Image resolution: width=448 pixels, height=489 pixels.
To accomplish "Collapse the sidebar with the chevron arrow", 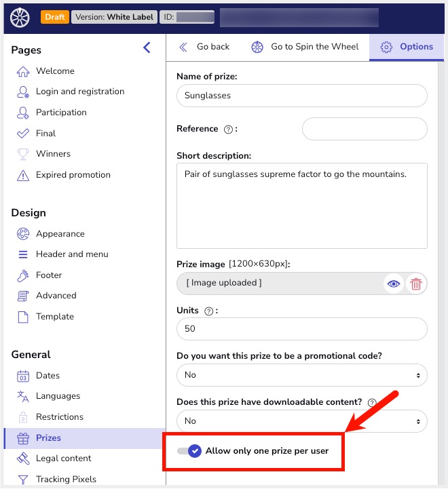I will [x=147, y=47].
